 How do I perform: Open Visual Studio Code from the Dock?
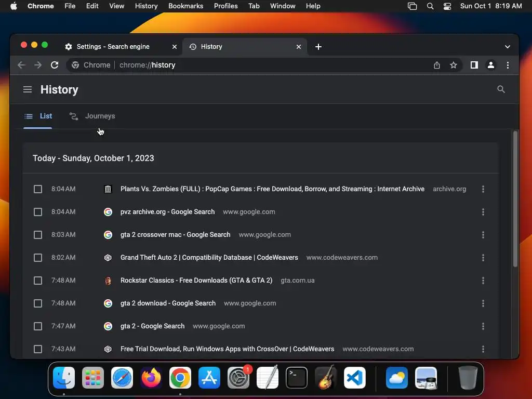coord(355,378)
